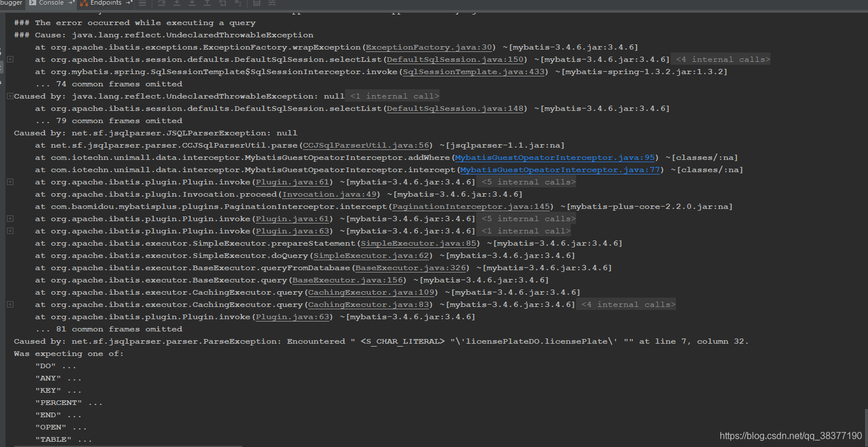Open MybatisGuestOpeatorInterceptor.java:77 link
The image size is (868, 447).
click(560, 170)
